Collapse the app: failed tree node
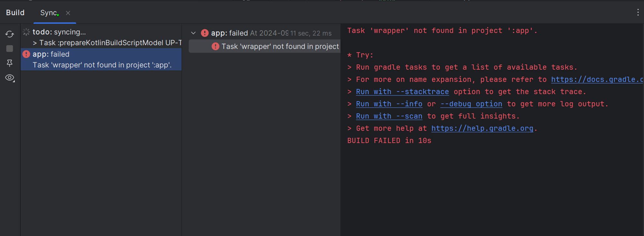 point(193,33)
